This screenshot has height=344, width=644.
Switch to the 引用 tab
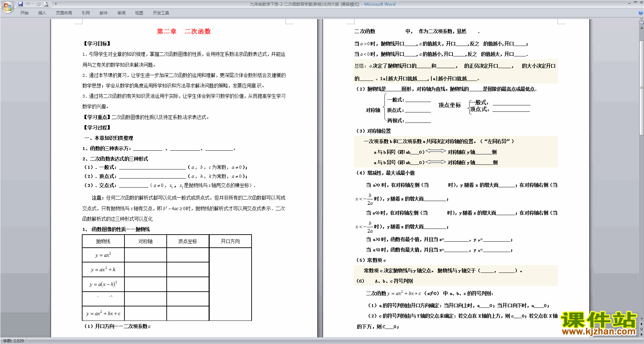click(x=86, y=13)
